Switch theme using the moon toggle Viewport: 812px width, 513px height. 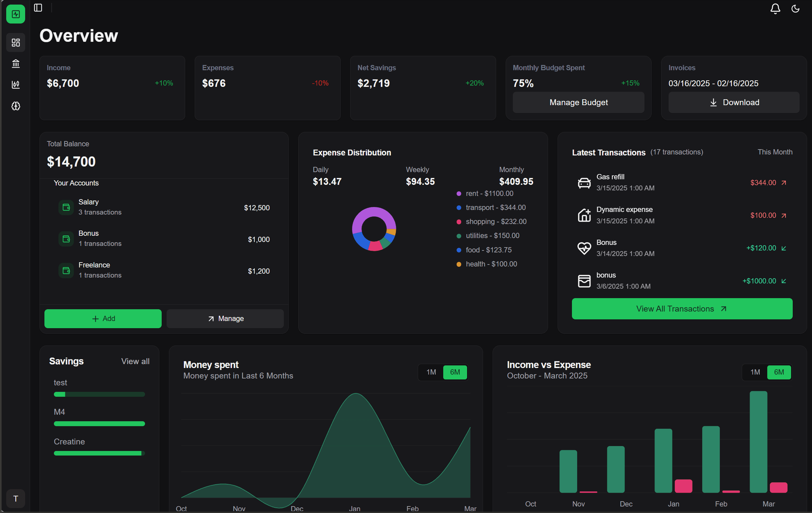coord(795,9)
